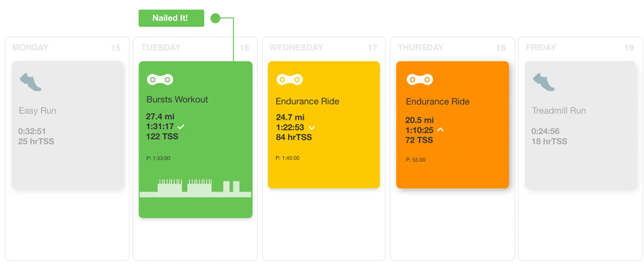This screenshot has height=264, width=644.
Task: Click the down chevron beside 1:22:53
Action: click(x=312, y=128)
